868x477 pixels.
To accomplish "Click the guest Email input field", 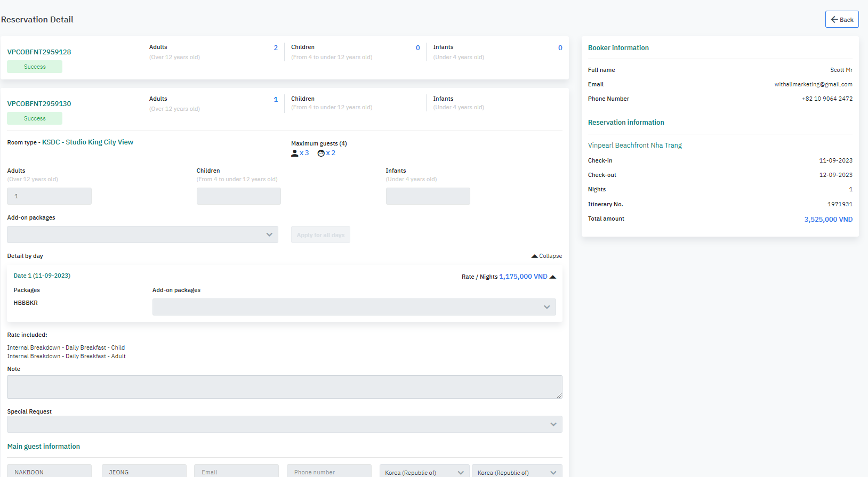I will pyautogui.click(x=236, y=472).
